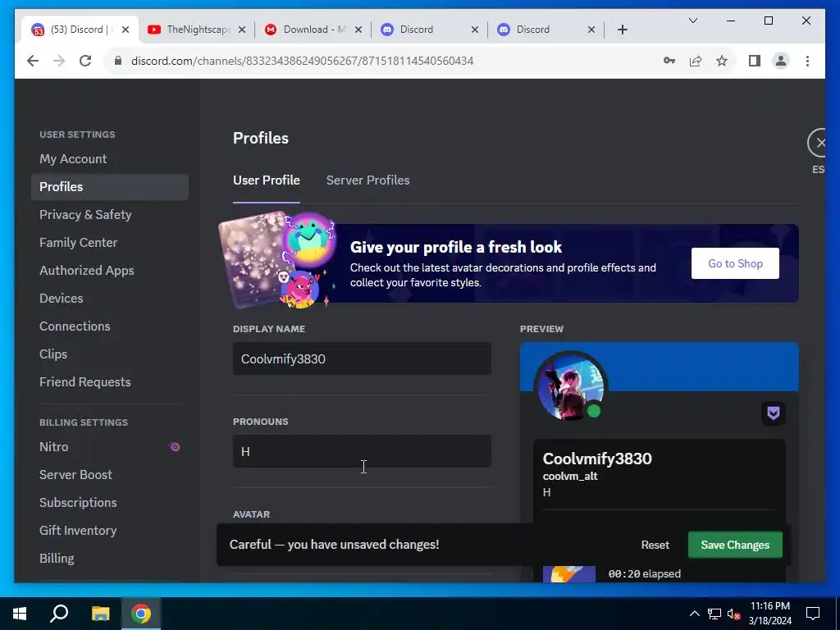The image size is (840, 630).
Task: Open the Windows notification center
Action: pyautogui.click(x=813, y=614)
